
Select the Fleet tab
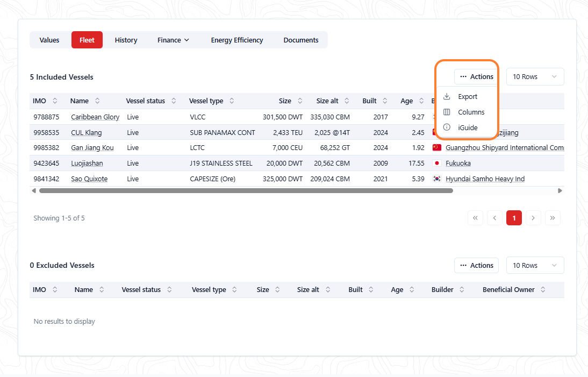click(87, 40)
